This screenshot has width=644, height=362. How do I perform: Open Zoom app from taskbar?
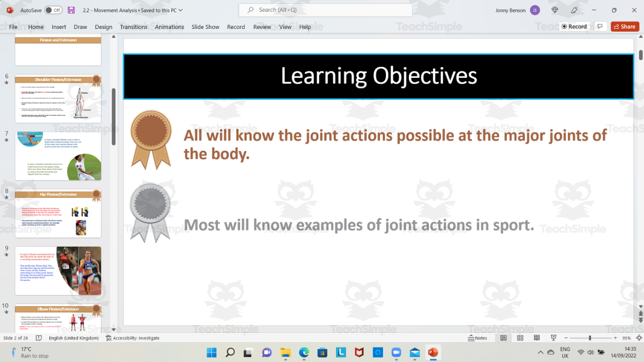[x=396, y=352]
